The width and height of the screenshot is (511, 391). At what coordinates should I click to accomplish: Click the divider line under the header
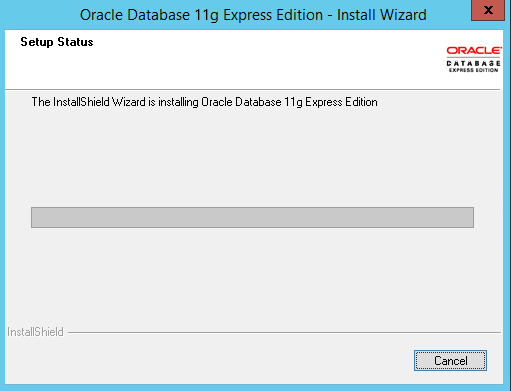click(x=252, y=89)
